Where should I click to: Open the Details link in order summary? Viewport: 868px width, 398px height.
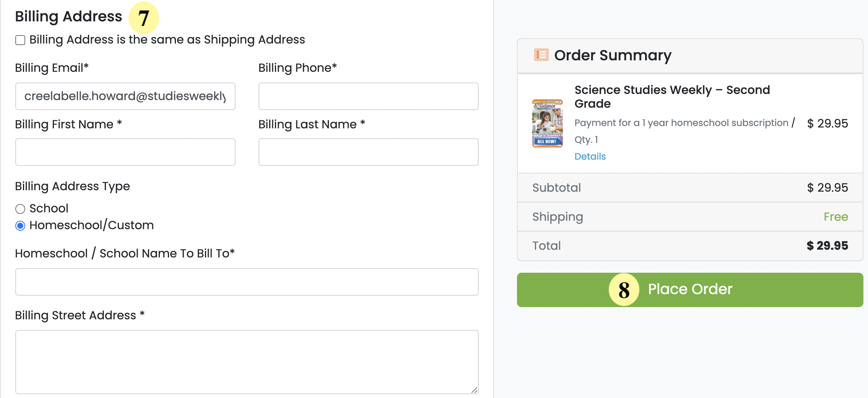[x=590, y=156]
